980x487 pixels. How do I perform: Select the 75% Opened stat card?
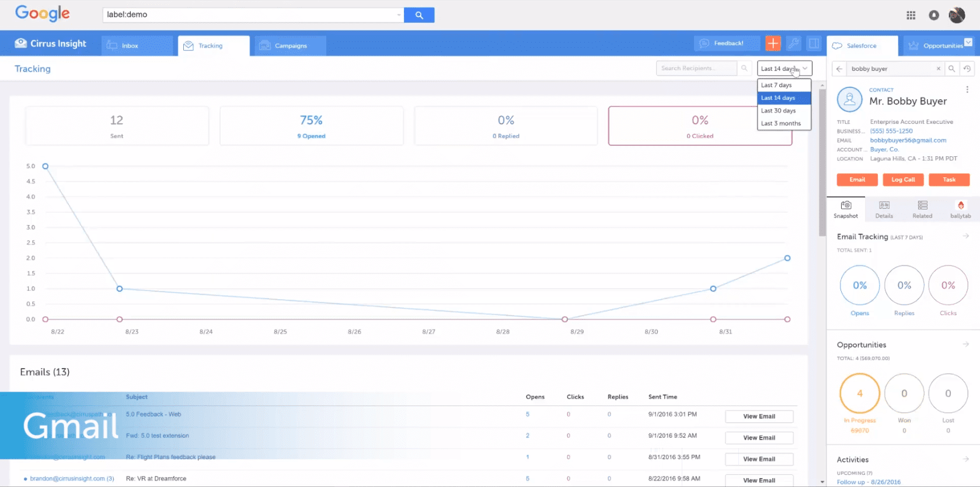[311, 125]
